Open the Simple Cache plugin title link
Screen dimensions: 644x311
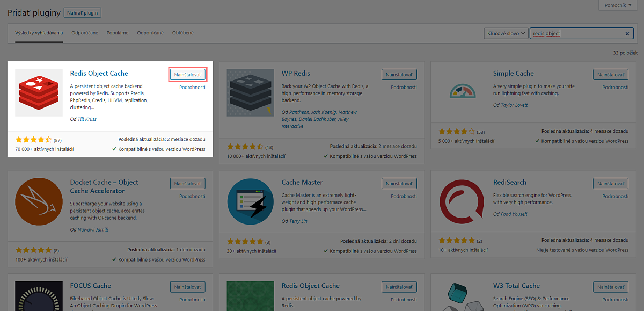coord(514,73)
